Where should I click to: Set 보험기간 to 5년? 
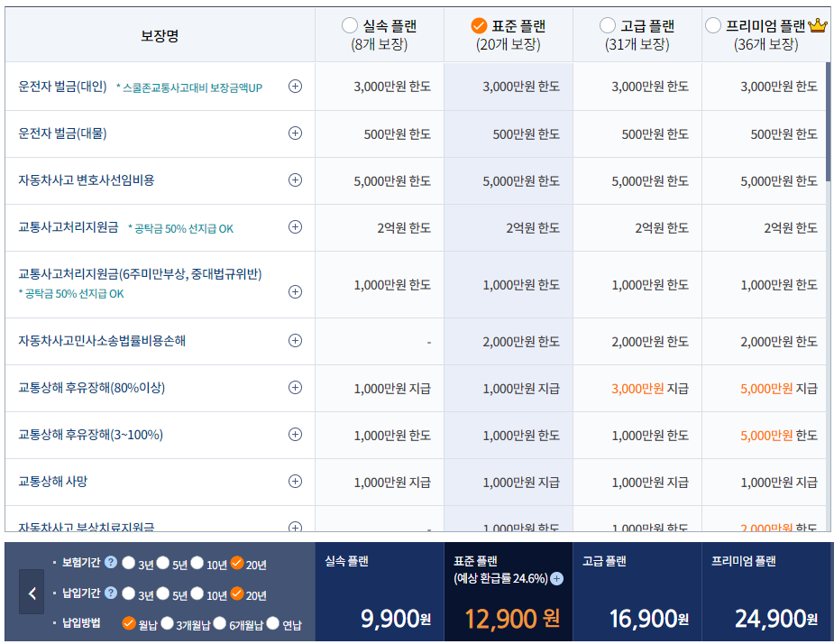163,563
